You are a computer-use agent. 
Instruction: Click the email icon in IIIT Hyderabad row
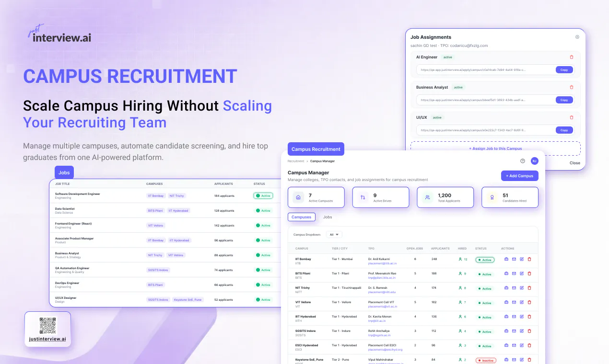(514, 317)
